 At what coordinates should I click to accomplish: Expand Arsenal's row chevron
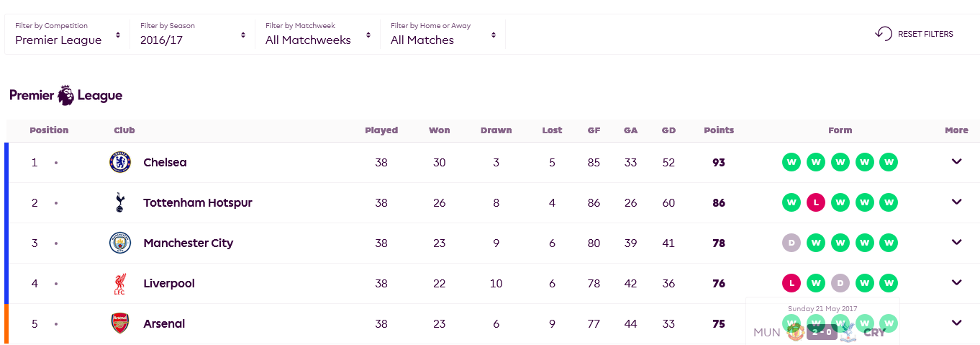pos(956,323)
